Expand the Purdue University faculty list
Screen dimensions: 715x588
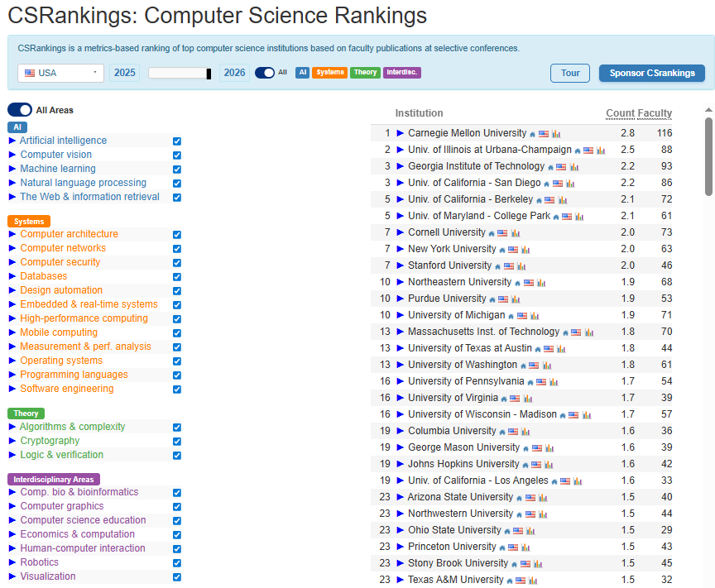tap(401, 299)
